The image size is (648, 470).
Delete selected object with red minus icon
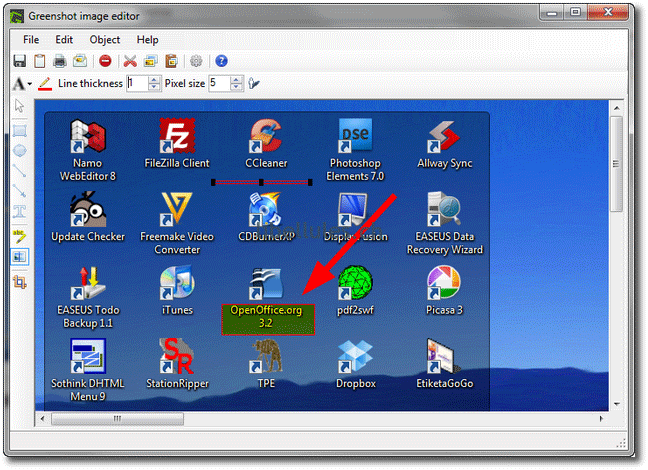pyautogui.click(x=105, y=61)
